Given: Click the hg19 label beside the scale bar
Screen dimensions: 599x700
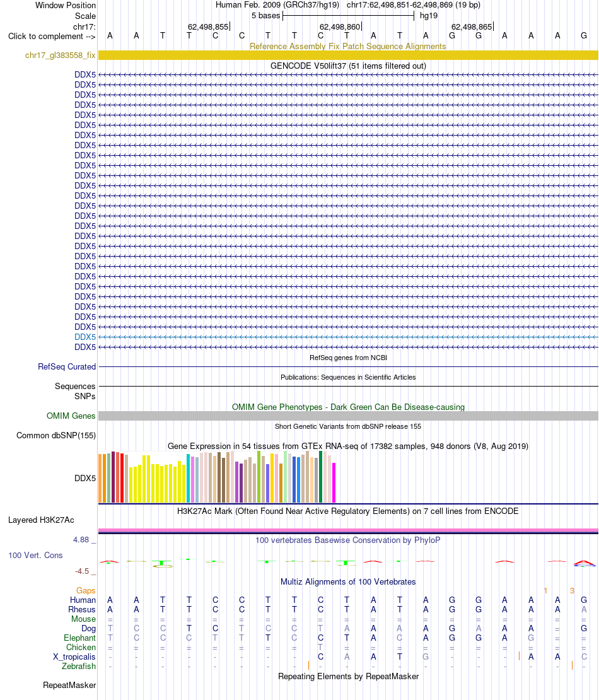Looking at the screenshot, I should [x=429, y=16].
